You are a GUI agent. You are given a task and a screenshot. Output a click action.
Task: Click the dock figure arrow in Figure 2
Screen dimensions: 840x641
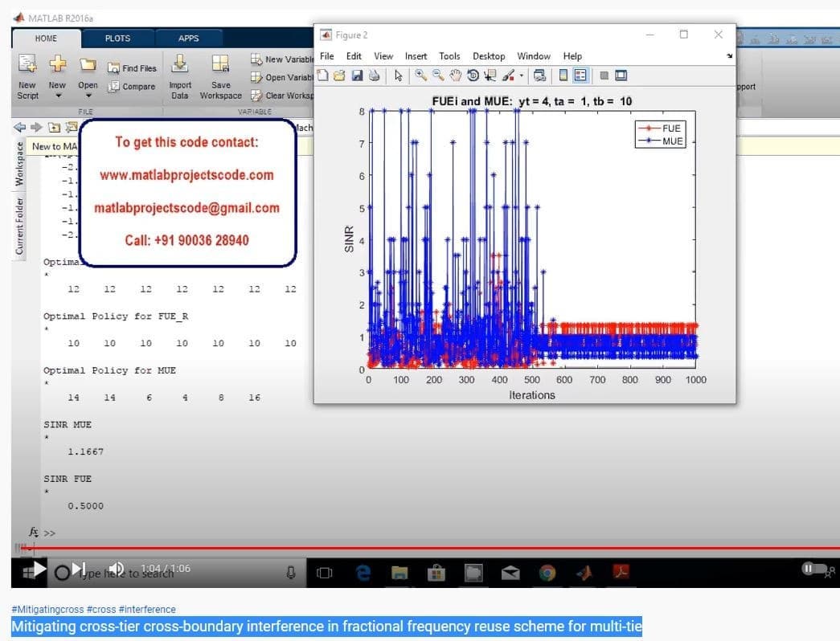(729, 55)
